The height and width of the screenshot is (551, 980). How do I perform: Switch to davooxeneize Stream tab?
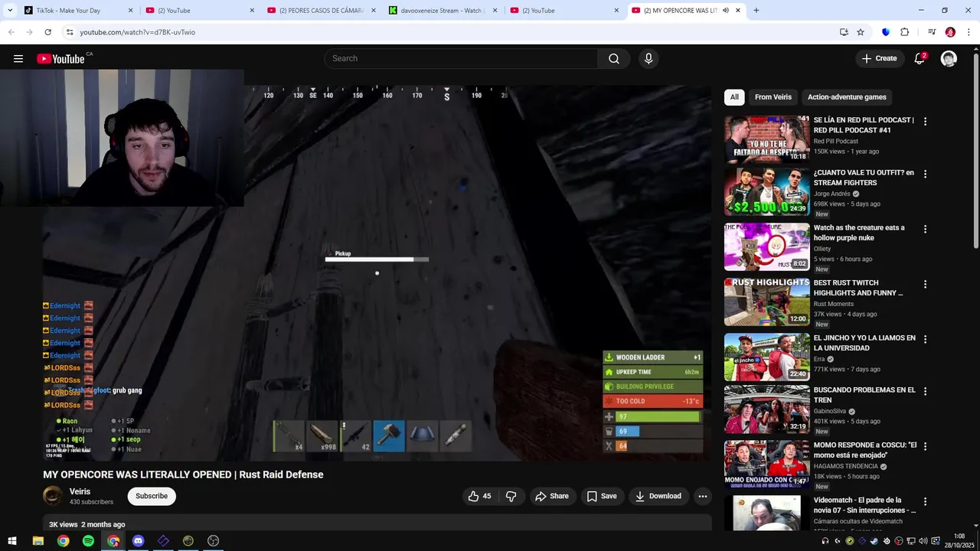(x=442, y=11)
